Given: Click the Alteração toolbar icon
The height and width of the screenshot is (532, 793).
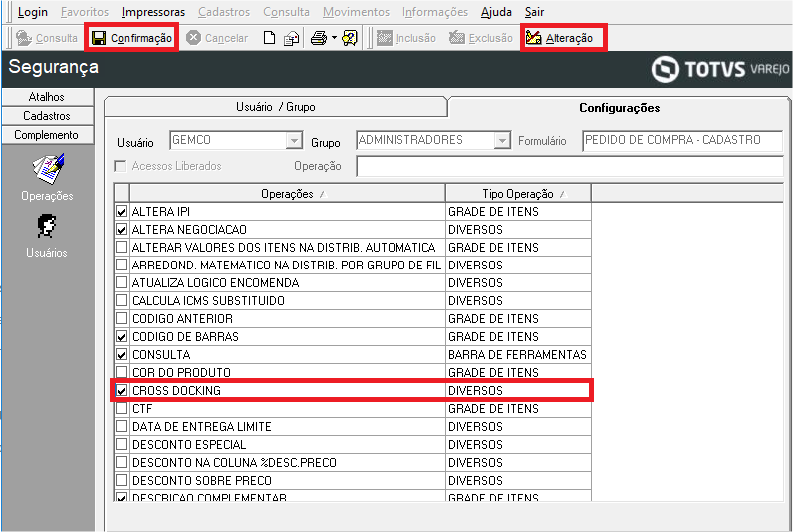Looking at the screenshot, I should (533, 38).
